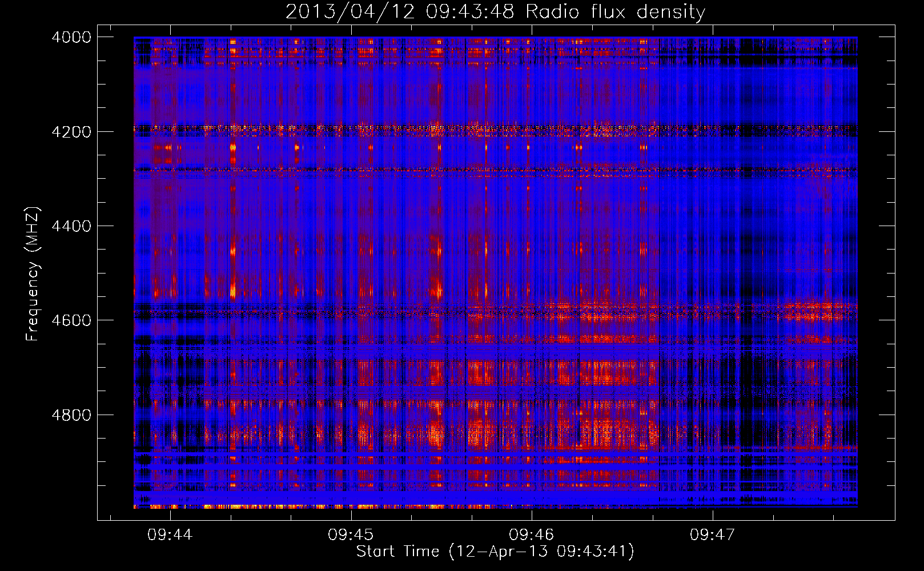Click the 09:46 time tick label
The height and width of the screenshot is (571, 924).
click(x=532, y=534)
